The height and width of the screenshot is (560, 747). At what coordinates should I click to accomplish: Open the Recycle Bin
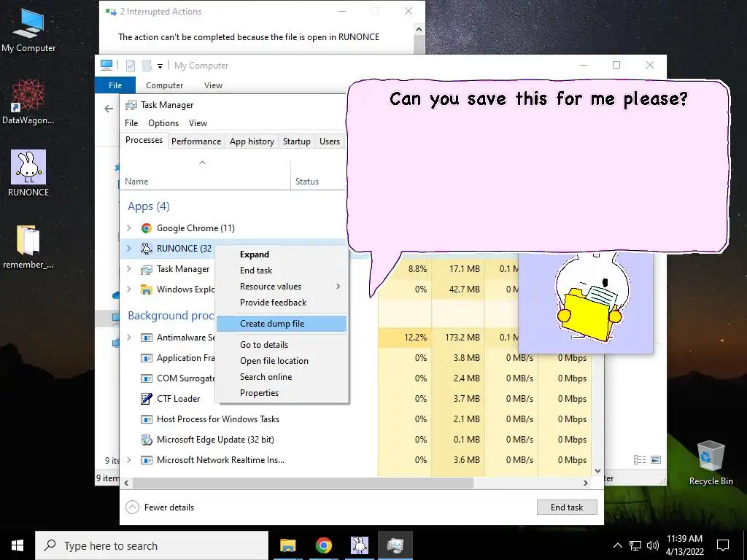click(x=711, y=462)
